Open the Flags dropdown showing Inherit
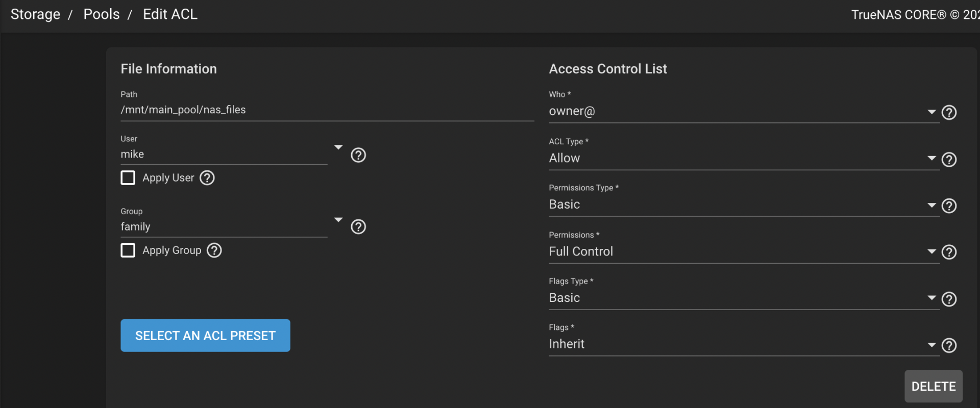This screenshot has width=980, height=408. point(744,344)
